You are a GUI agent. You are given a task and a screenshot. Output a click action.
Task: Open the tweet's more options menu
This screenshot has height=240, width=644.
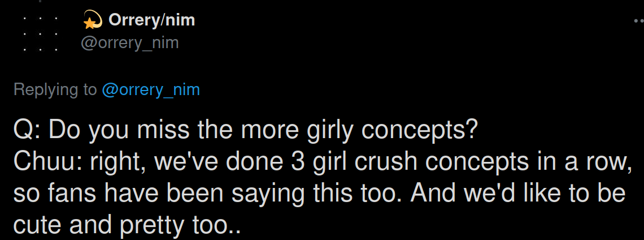(638, 20)
